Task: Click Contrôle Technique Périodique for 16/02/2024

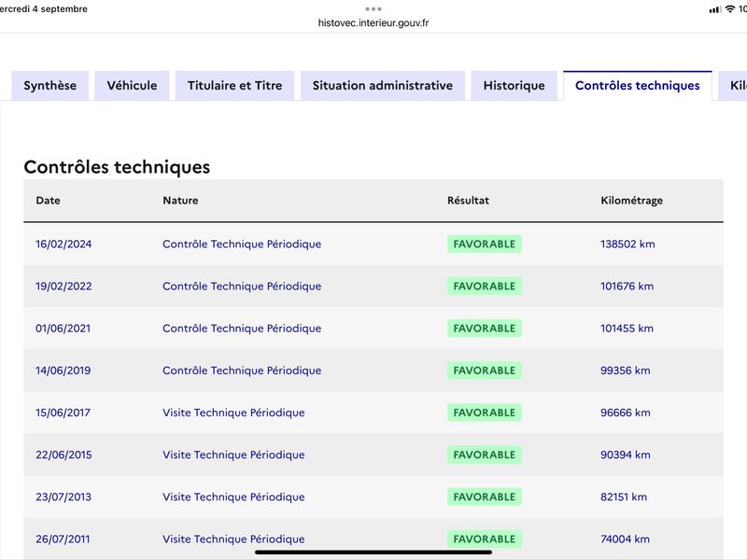Action: [242, 244]
